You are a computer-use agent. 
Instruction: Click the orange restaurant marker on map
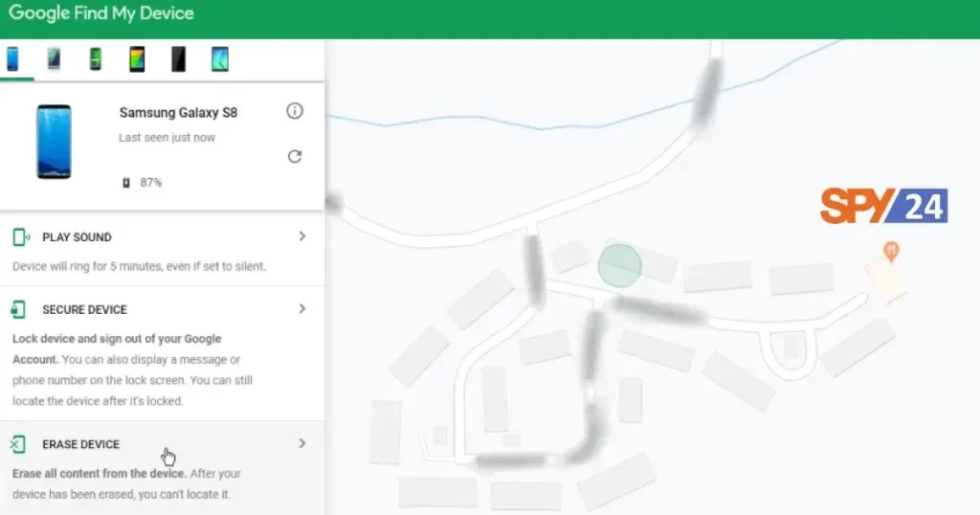891,251
